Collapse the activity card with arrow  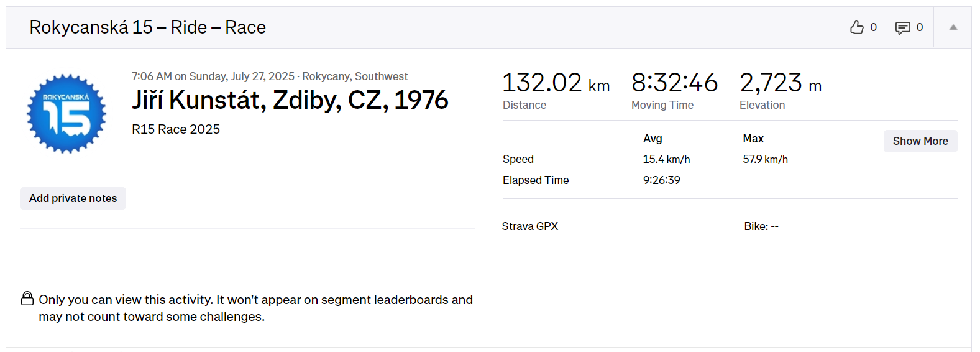point(953,27)
